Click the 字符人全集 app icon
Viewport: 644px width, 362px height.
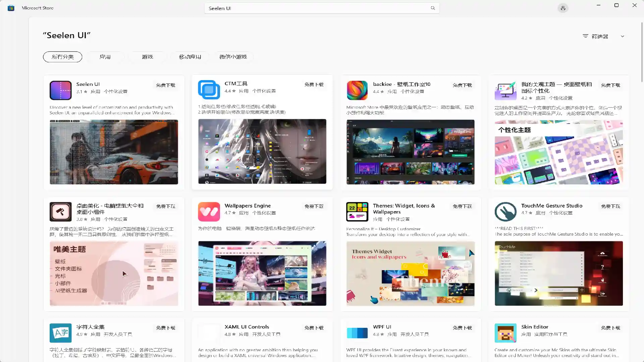60,333
